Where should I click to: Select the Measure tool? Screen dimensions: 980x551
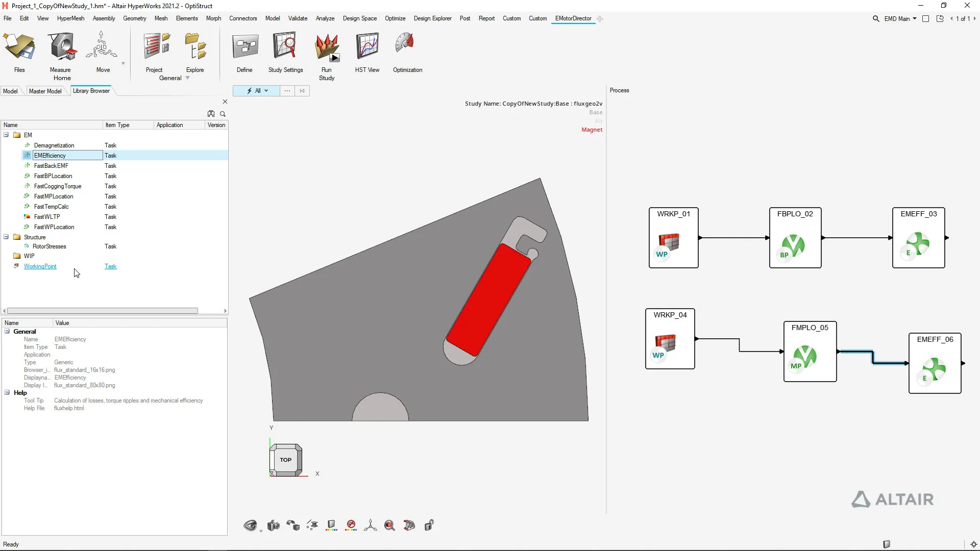61,53
